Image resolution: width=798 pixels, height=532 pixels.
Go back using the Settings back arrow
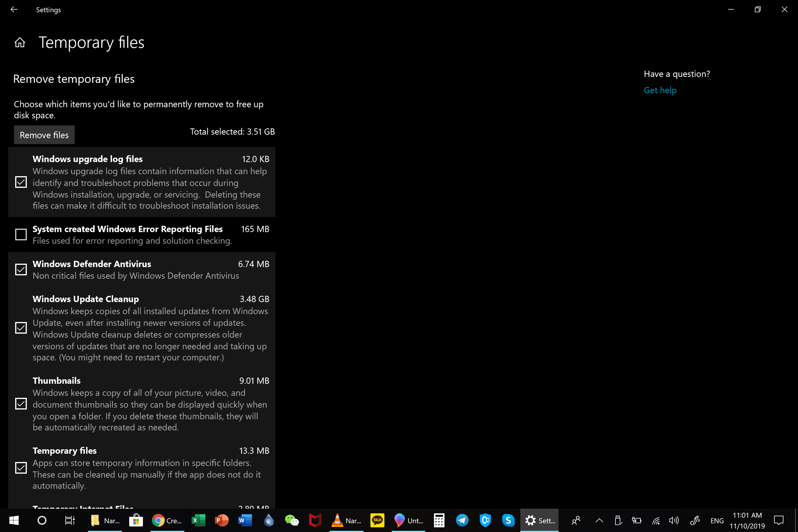pyautogui.click(x=14, y=10)
